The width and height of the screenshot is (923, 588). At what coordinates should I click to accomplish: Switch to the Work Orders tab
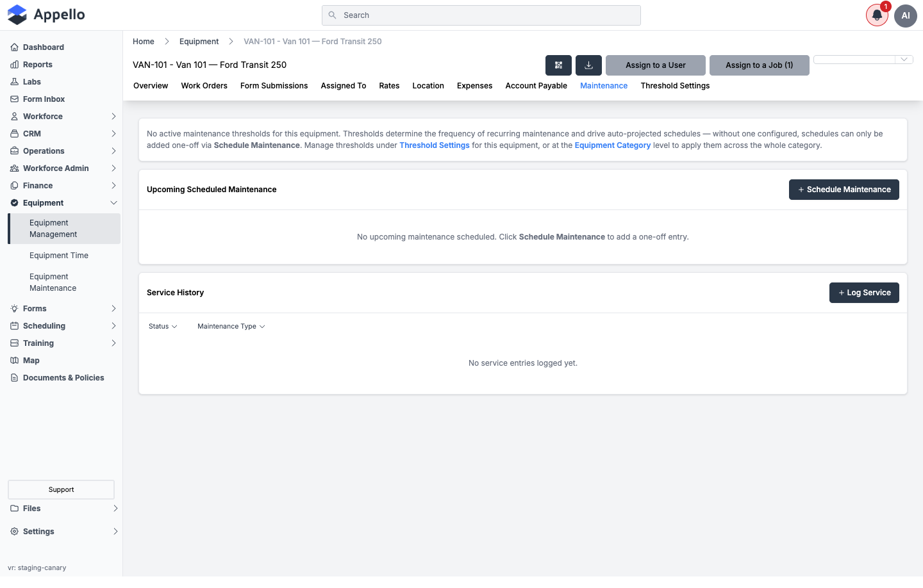(204, 86)
